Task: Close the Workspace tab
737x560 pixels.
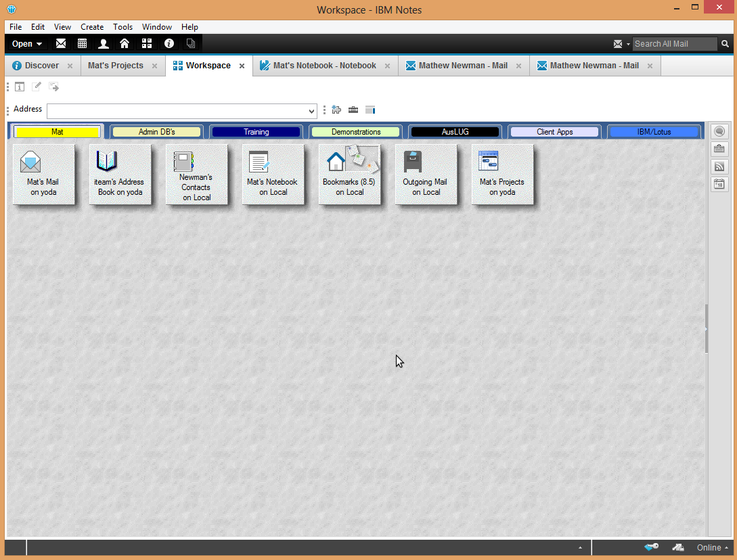Action: point(242,66)
